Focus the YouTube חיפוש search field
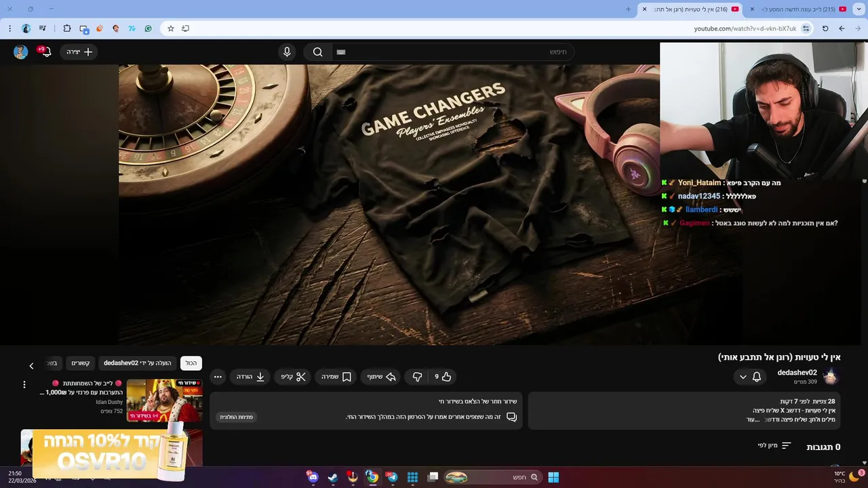The height and width of the screenshot is (488, 868). (x=452, y=52)
